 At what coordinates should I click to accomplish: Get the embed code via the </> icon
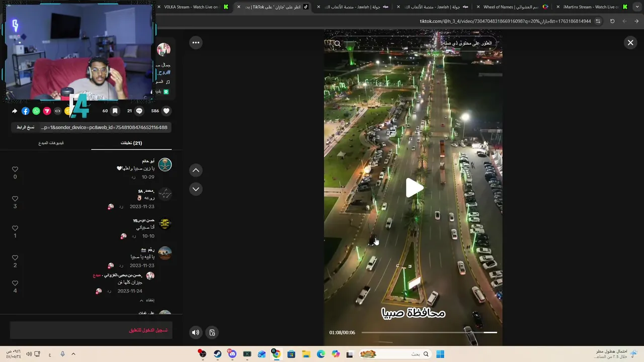pyautogui.click(x=57, y=111)
